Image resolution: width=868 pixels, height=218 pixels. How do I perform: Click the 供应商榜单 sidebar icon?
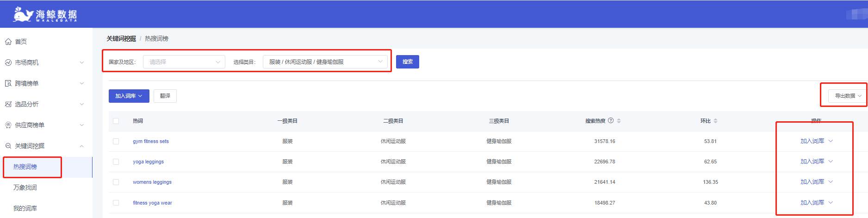click(8, 125)
